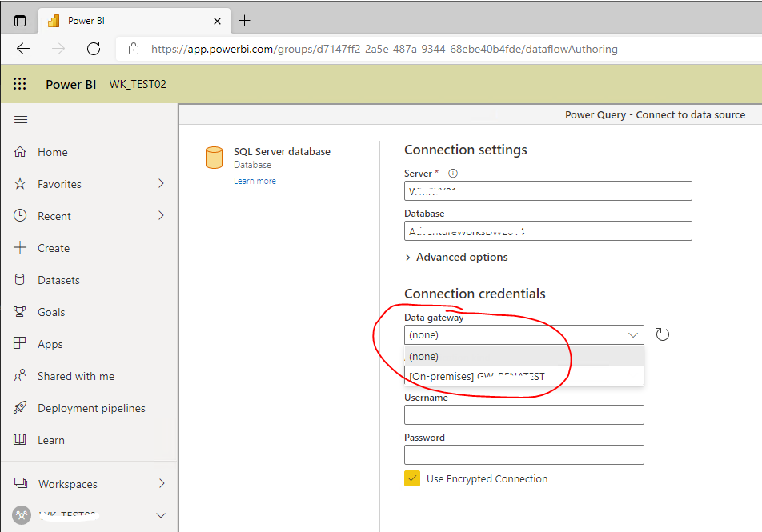Open Workspaces in navigation

[67, 484]
